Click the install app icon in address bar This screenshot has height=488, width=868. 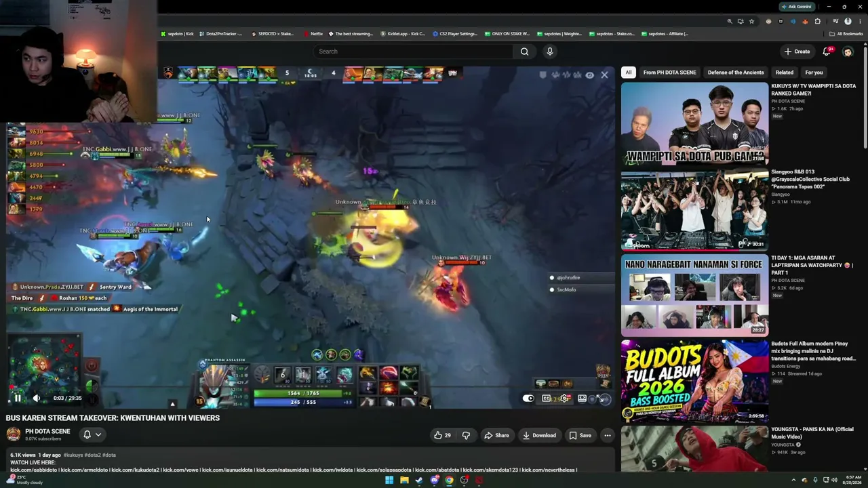click(x=741, y=21)
